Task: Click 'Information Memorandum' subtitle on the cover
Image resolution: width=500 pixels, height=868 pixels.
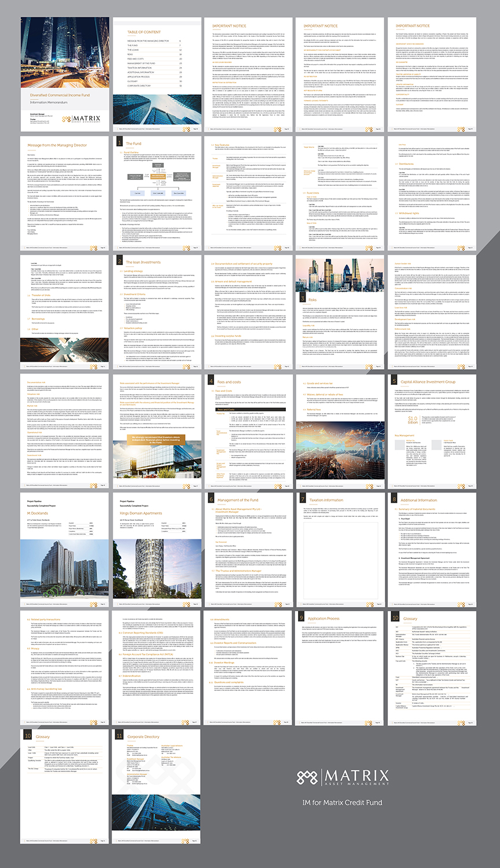Action: (49, 102)
